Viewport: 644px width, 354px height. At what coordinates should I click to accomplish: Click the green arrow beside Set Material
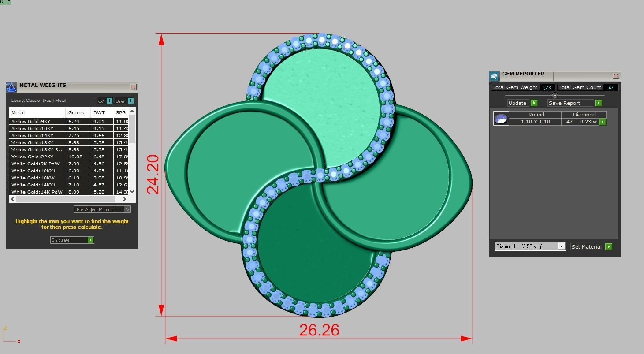tap(608, 246)
